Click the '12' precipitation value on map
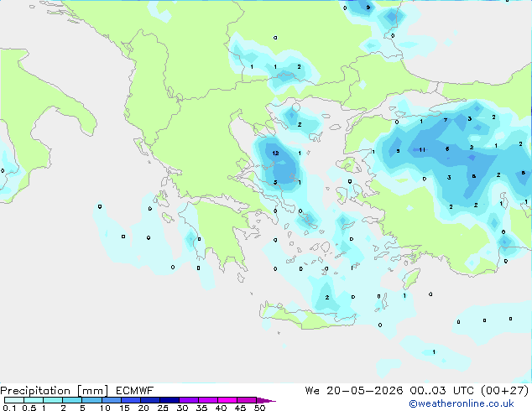532x411 pixels. point(275,153)
